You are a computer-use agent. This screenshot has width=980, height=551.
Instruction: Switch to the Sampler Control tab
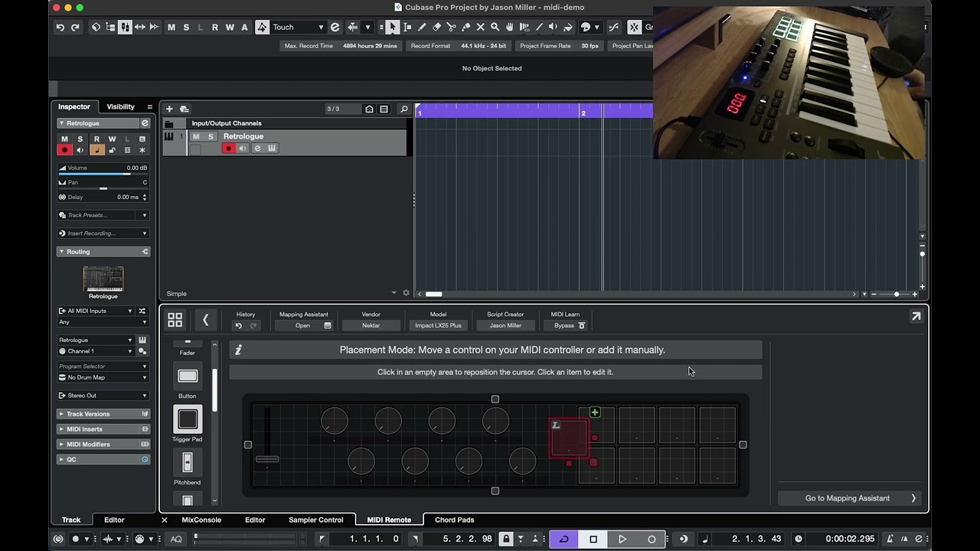316,520
